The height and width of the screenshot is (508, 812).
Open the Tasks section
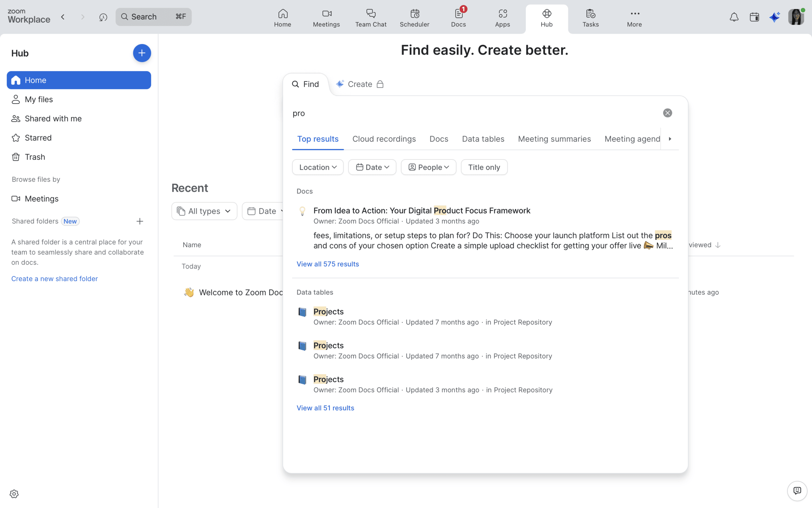pos(590,18)
